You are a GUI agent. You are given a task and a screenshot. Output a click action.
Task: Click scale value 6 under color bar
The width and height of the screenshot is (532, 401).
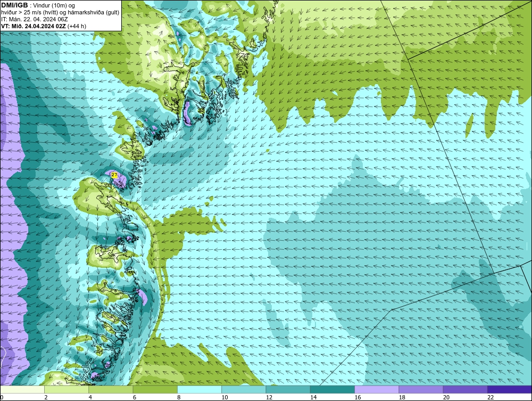pos(135,397)
